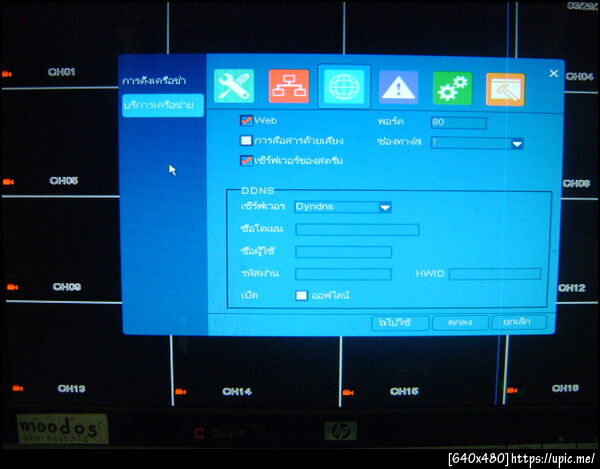Click the CH16 camera record icon
The height and width of the screenshot is (469, 600).
(x=512, y=390)
